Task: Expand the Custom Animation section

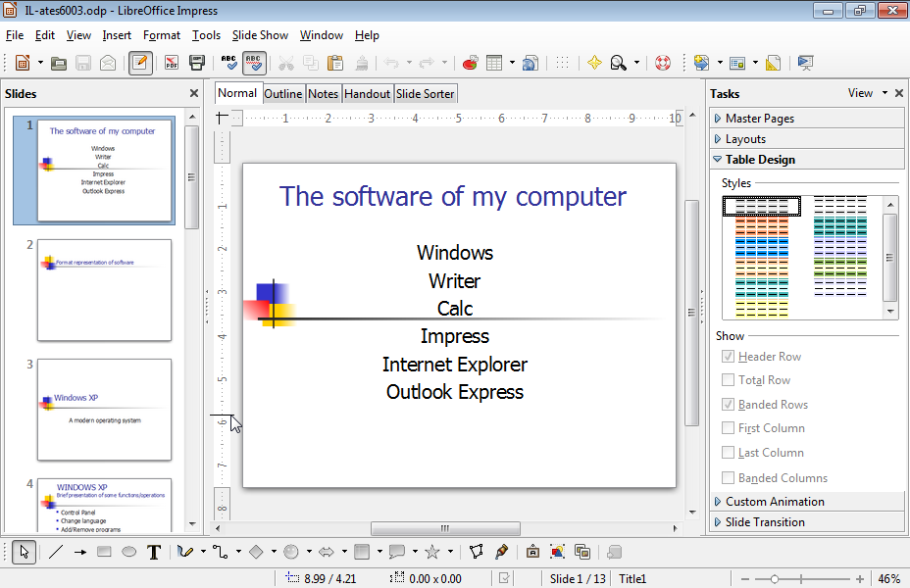Action: coord(807,502)
